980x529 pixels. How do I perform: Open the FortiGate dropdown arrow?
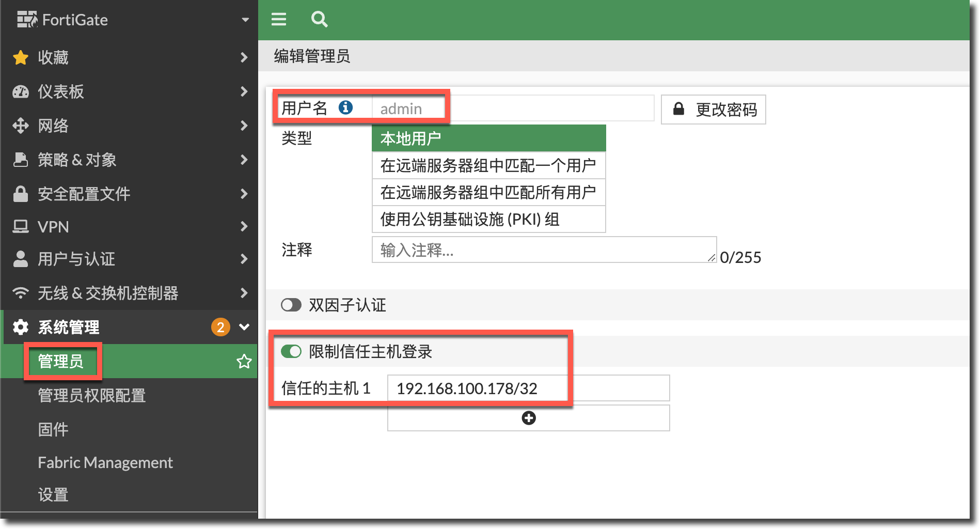(x=245, y=20)
